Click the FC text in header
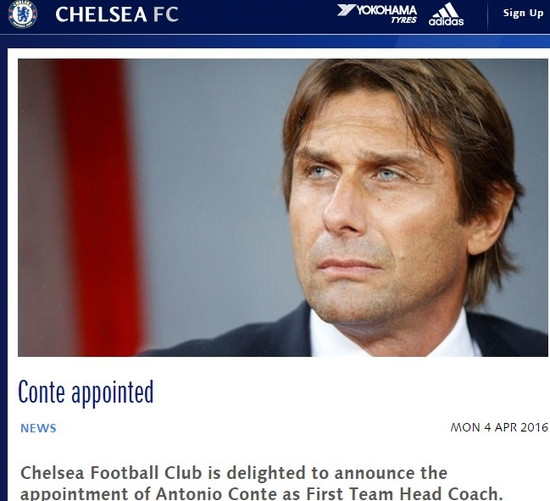This screenshot has width=550, height=501. click(166, 15)
